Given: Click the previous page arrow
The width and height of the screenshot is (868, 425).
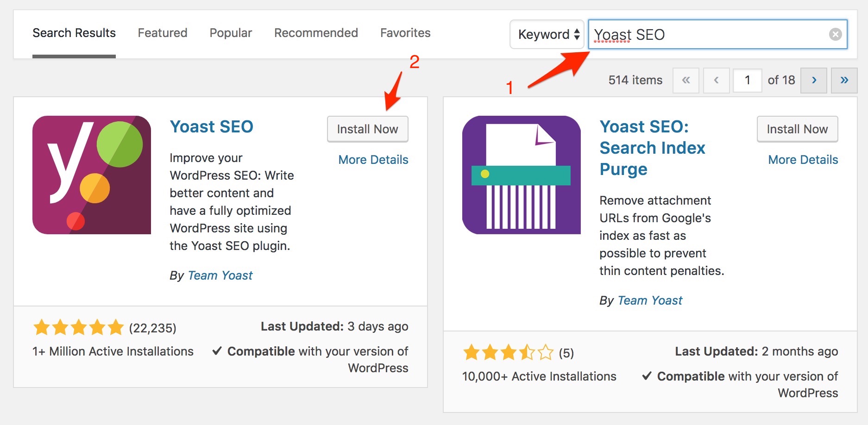Looking at the screenshot, I should click(x=716, y=80).
